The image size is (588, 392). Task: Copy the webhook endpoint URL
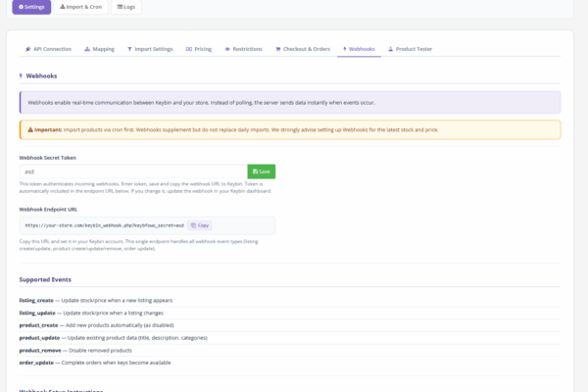coord(200,225)
